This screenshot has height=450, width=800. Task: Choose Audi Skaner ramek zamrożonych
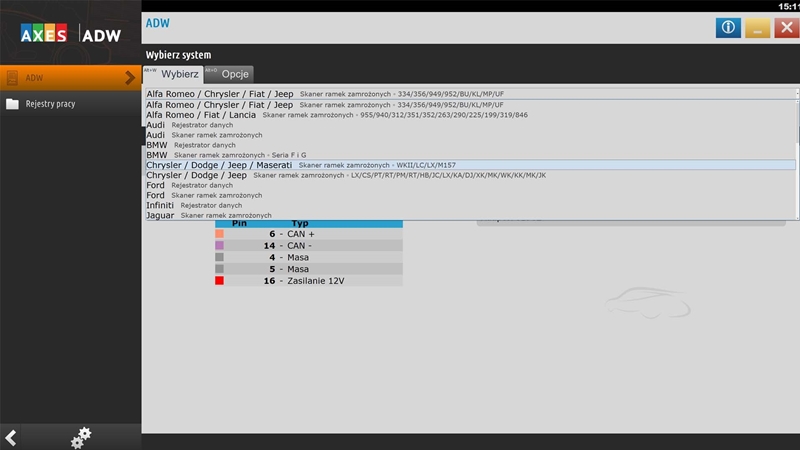click(470, 135)
